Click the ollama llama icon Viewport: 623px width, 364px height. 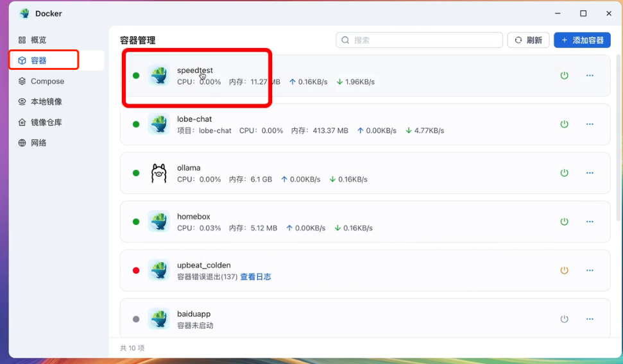(159, 173)
